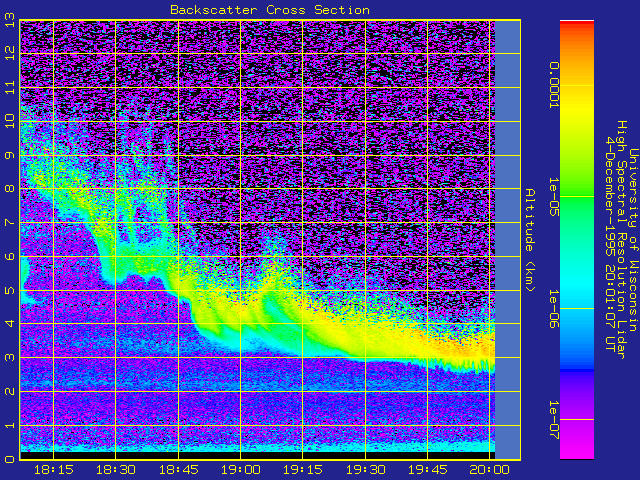Click the 1e-07 colorbar label

point(553,420)
